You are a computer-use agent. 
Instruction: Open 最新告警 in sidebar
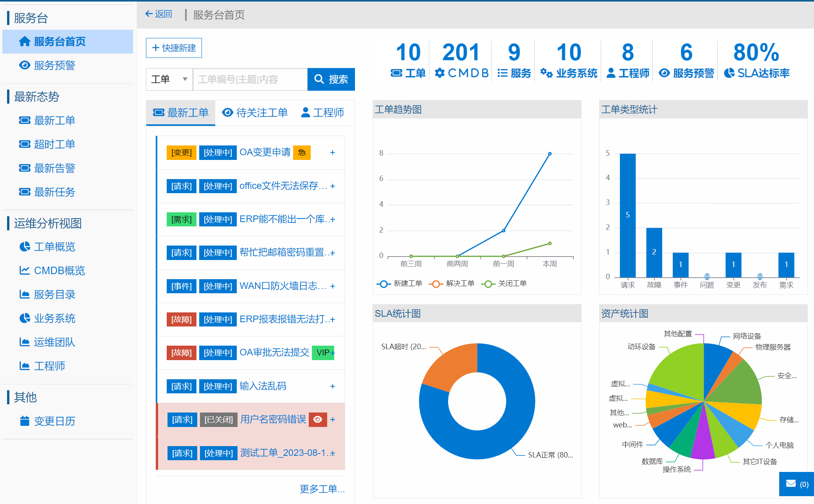(x=47, y=168)
